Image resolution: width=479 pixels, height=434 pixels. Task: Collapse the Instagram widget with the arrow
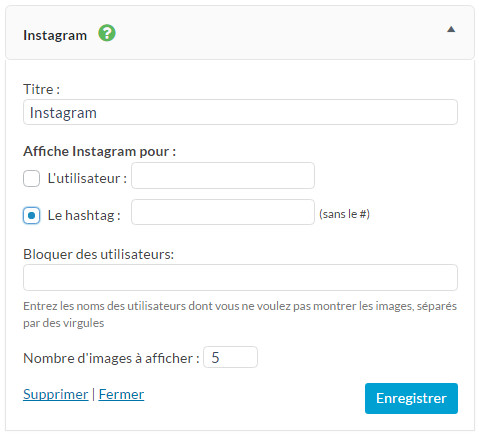[x=451, y=29]
